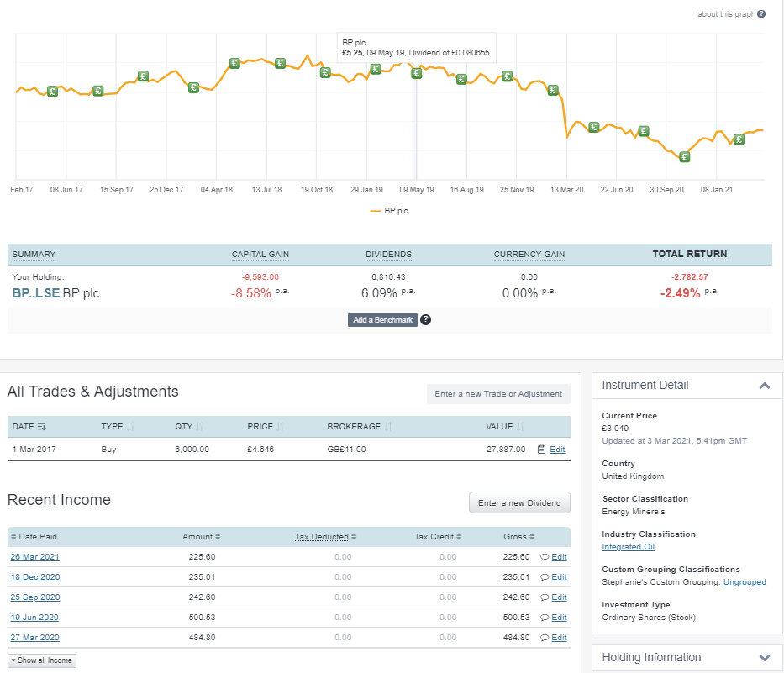
Task: Open the Ungrouped custom grouping link
Action: [x=745, y=582]
